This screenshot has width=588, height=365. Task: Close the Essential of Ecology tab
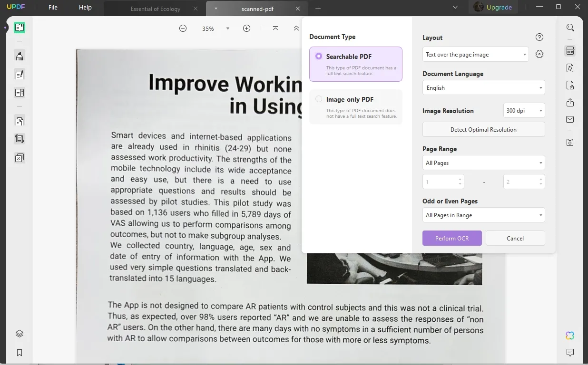[x=196, y=9]
